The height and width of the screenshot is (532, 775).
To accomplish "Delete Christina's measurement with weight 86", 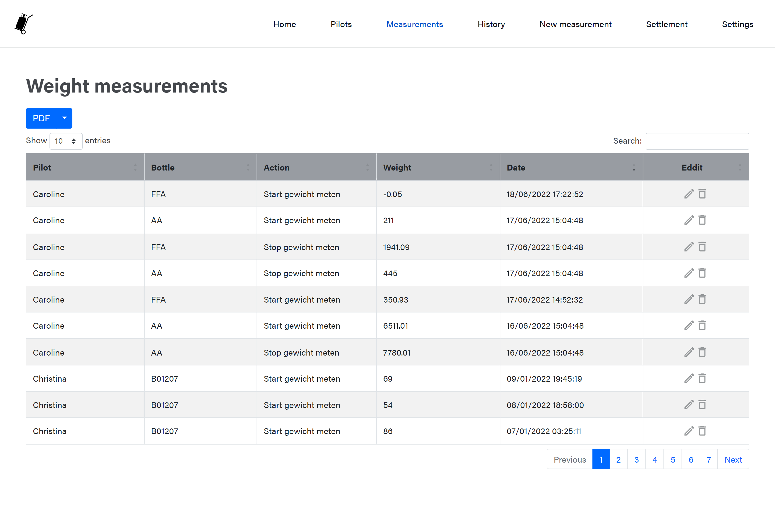I will coord(702,431).
